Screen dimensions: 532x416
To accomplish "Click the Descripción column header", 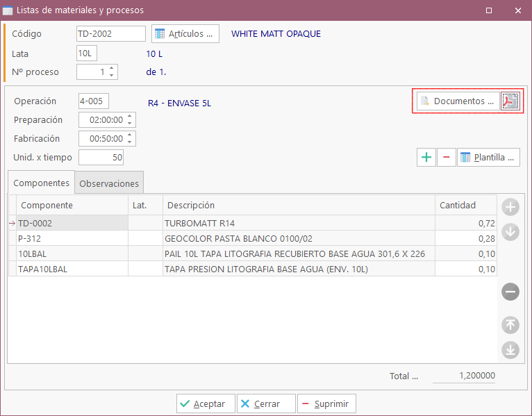I will tap(299, 205).
